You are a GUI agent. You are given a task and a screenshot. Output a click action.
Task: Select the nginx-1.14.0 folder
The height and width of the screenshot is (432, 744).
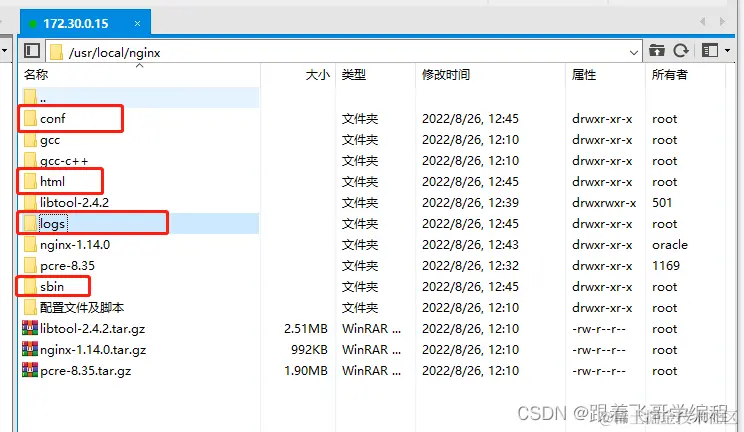point(75,245)
